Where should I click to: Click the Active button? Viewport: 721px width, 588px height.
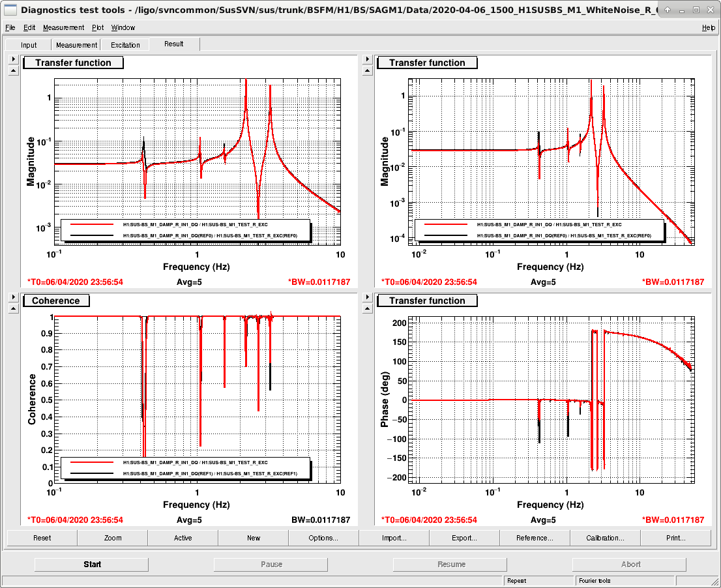point(183,538)
